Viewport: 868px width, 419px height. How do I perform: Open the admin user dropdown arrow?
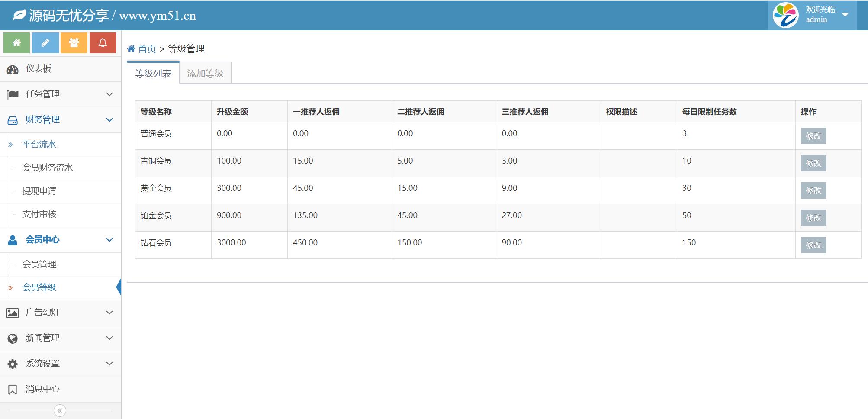tap(845, 15)
